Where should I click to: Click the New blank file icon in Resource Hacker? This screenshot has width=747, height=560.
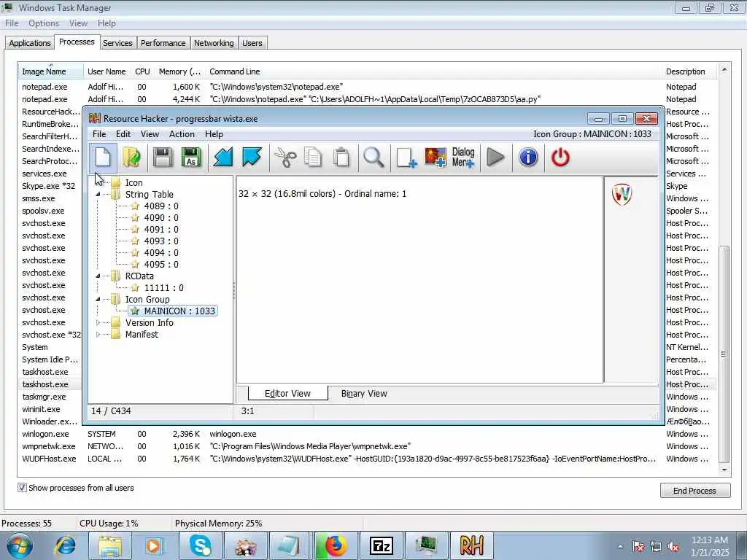pos(103,157)
